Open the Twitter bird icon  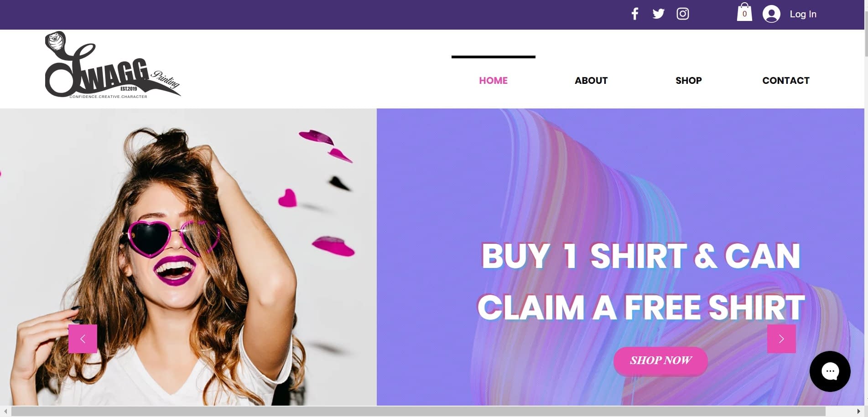[658, 14]
